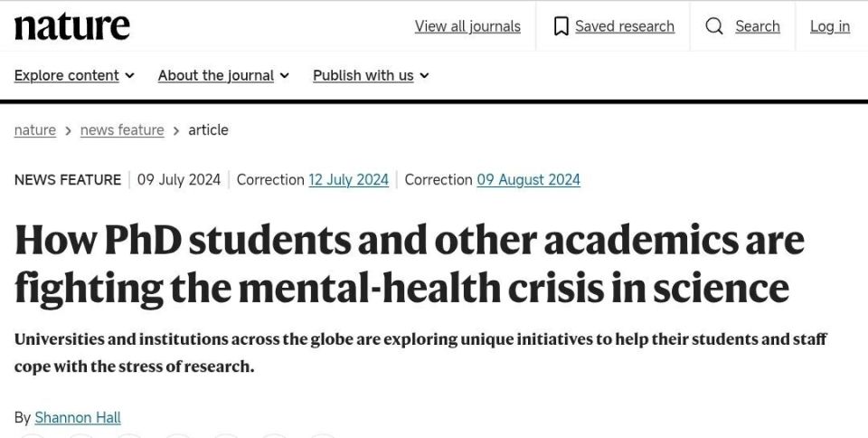Open the About the journal dropdown
Viewport: 868px width, 438px height.
223,75
